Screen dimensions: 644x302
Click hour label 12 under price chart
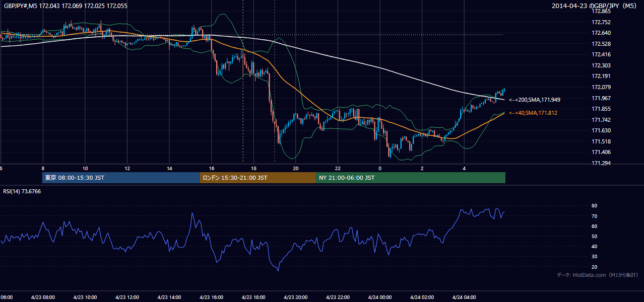tap(127, 168)
